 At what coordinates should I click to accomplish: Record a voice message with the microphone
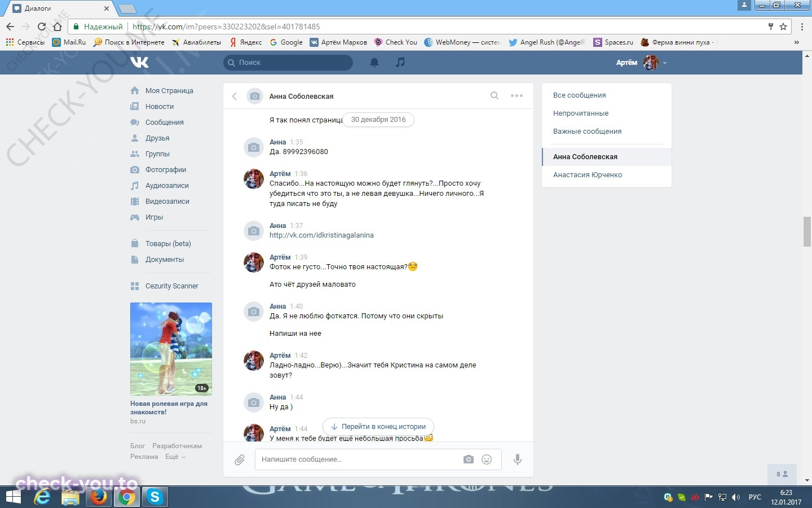(517, 459)
